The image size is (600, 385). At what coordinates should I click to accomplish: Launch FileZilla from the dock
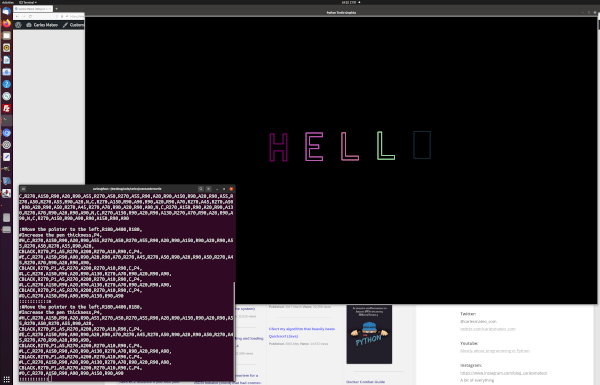[7, 108]
